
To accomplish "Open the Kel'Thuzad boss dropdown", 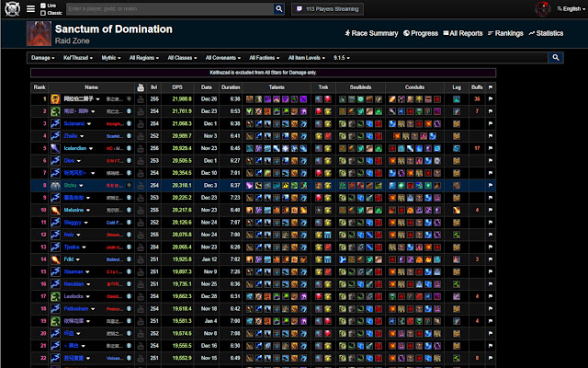I will (x=77, y=58).
